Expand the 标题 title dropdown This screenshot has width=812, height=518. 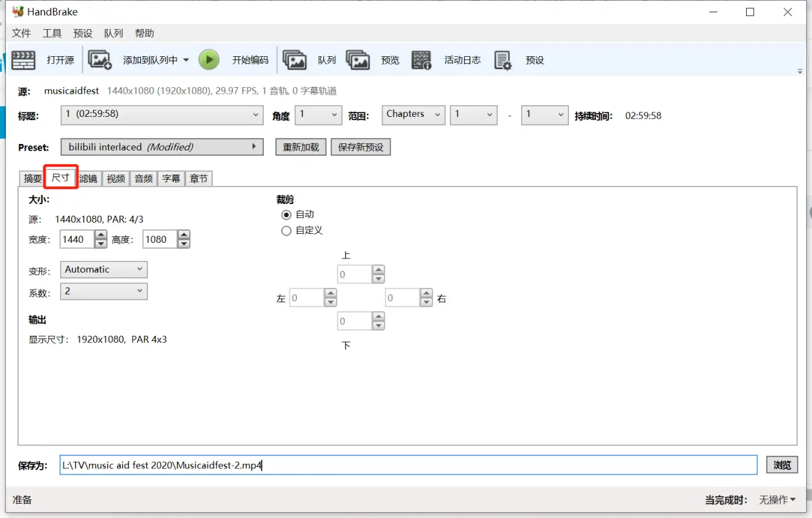pos(162,115)
